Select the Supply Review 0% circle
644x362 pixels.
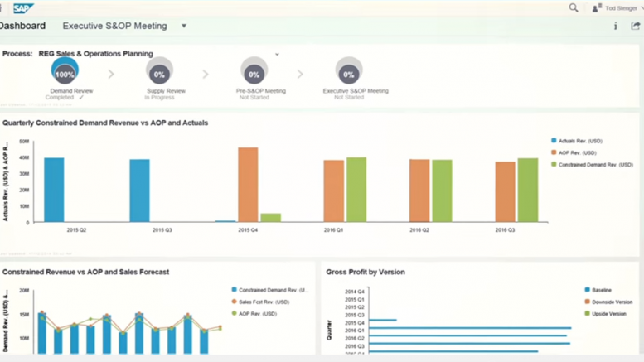click(159, 74)
